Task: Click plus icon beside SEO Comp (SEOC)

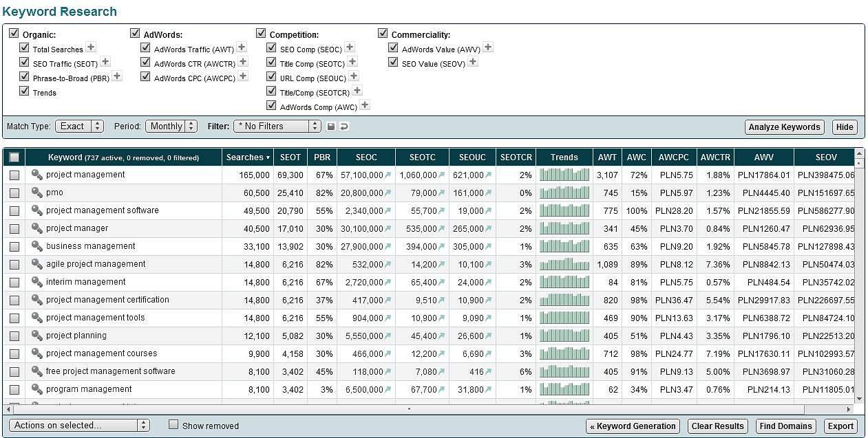Action: [x=350, y=47]
